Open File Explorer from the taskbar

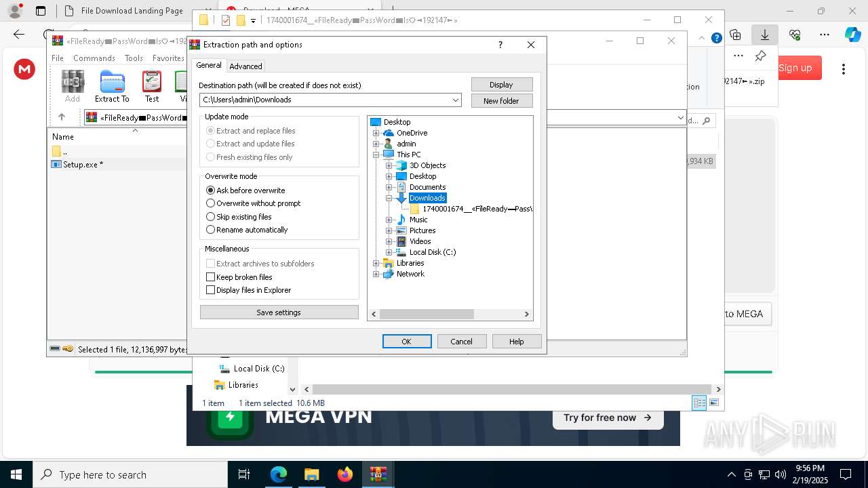[312, 474]
